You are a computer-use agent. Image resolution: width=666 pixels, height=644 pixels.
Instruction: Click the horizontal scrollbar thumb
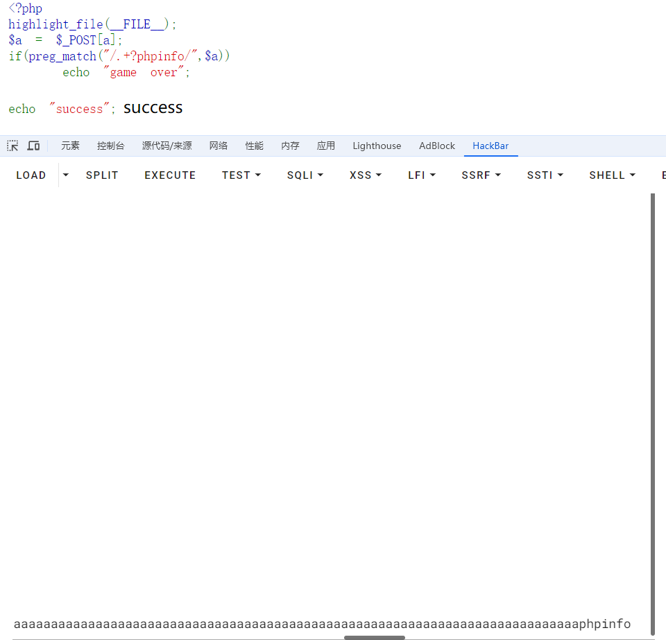(x=375, y=637)
